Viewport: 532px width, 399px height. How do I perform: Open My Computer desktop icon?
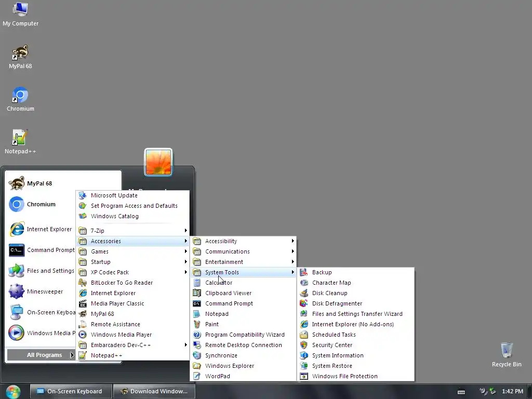(20, 14)
